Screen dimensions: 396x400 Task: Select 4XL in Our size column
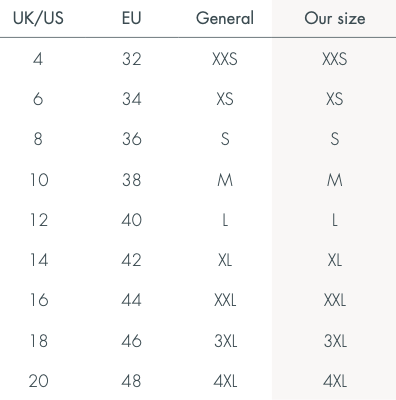coord(335,381)
